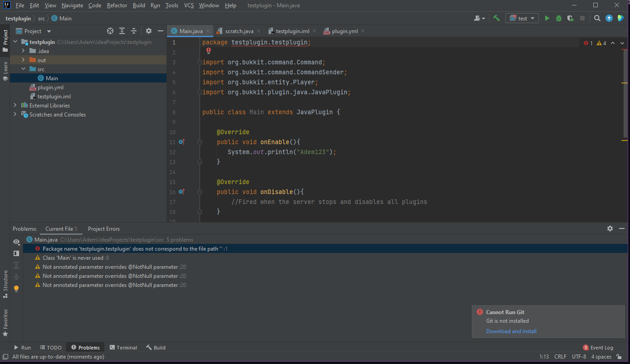Screen dimensions: 630x364
Task: Open the Refactor menu
Action: click(x=117, y=5)
